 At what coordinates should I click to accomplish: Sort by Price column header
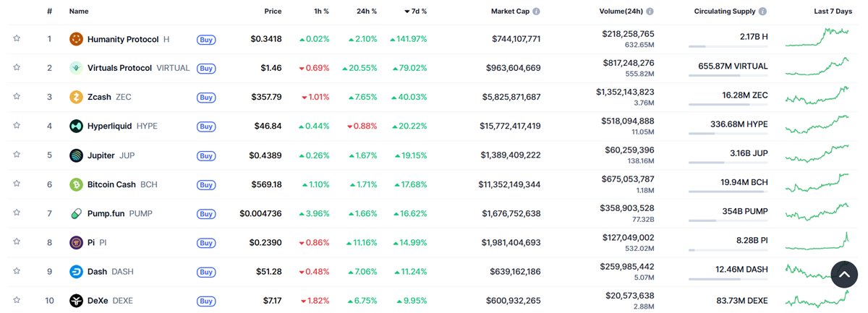coord(273,12)
